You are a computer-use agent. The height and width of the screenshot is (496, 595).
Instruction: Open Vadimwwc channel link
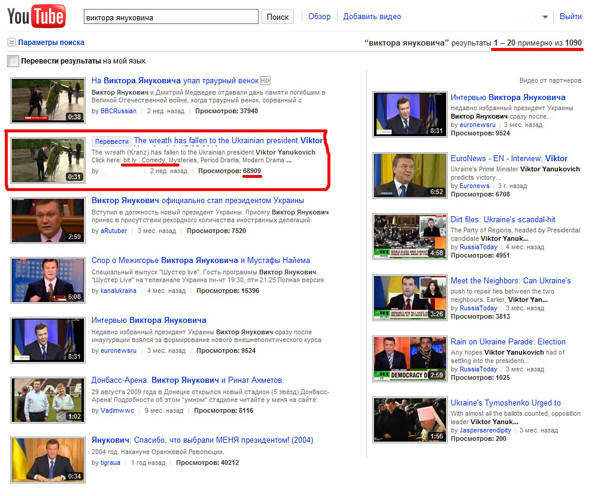point(117,411)
